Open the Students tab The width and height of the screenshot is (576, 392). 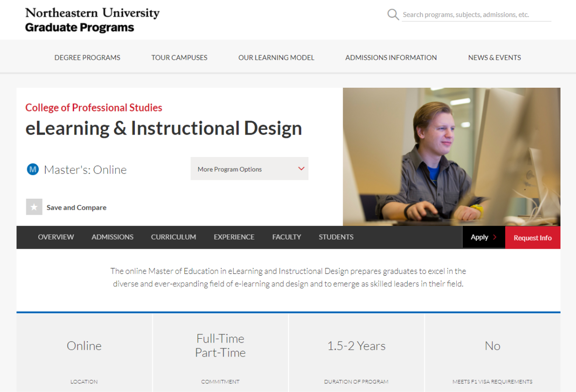336,237
